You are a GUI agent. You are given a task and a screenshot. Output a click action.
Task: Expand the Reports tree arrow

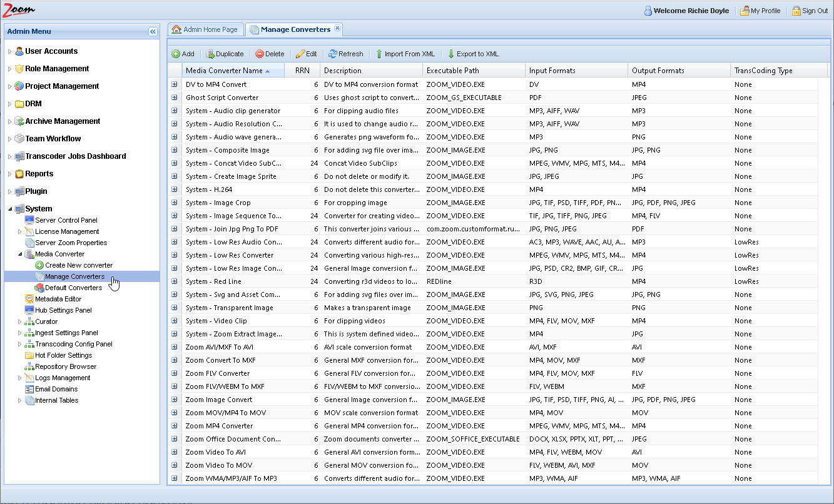[9, 174]
